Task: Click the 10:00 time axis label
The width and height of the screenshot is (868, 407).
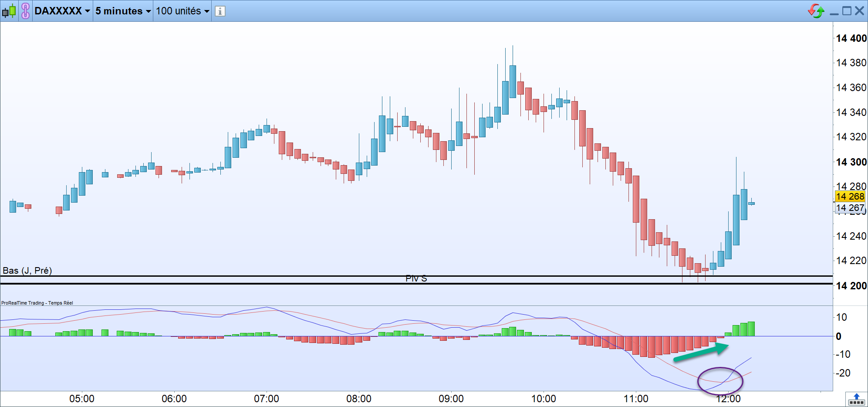Action: pos(544,399)
